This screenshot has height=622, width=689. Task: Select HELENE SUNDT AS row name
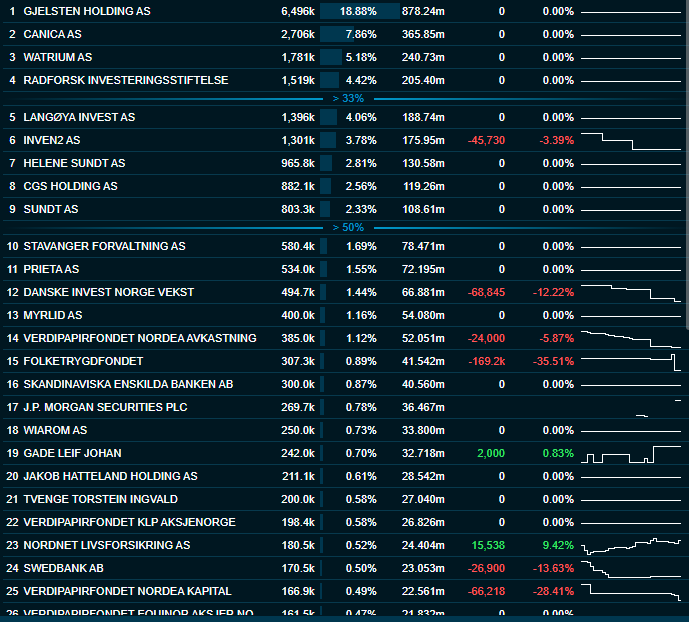point(74,163)
